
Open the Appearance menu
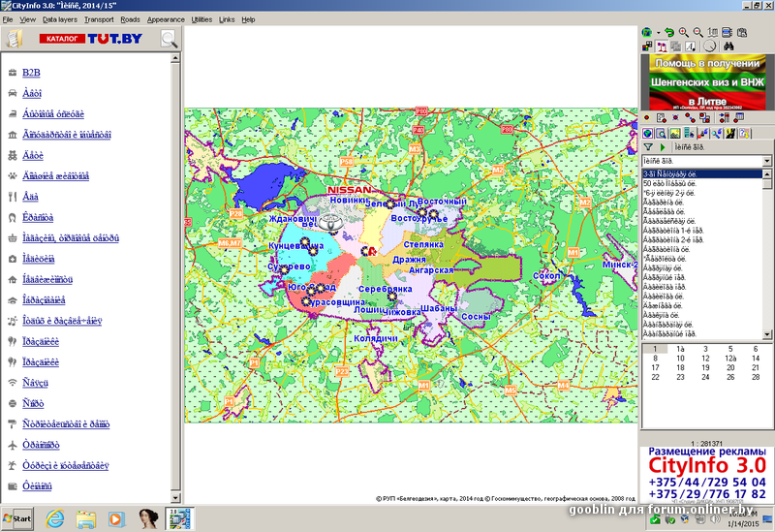(166, 19)
